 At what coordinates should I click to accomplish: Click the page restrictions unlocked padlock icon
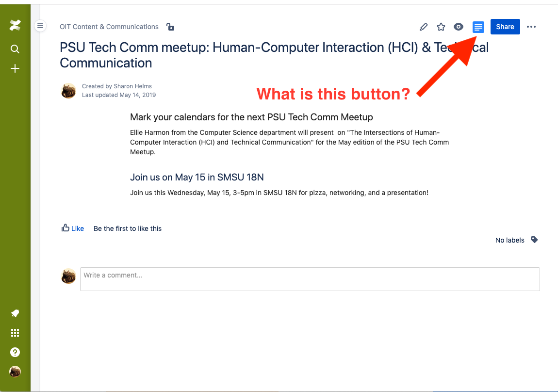170,27
